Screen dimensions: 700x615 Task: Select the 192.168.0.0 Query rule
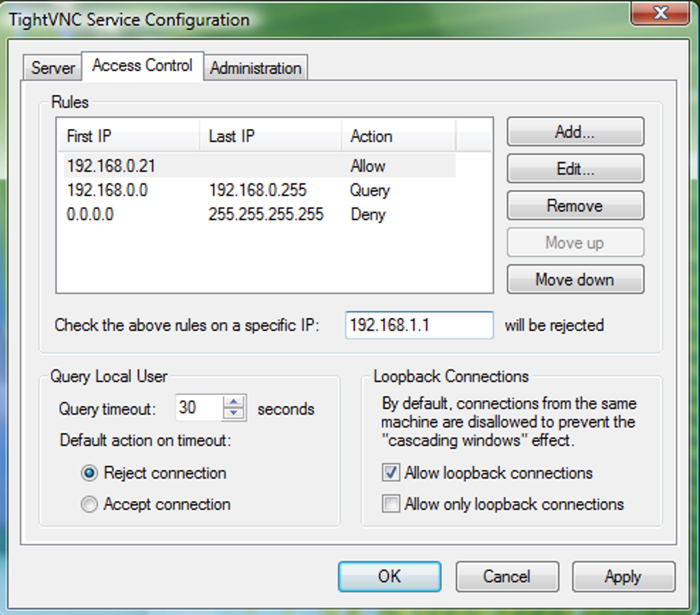(206, 190)
